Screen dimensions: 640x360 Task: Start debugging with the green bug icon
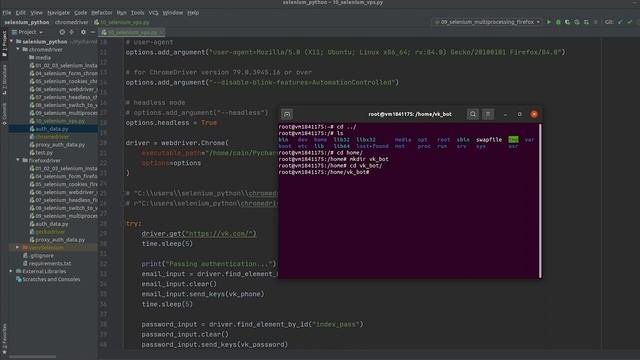[558, 22]
